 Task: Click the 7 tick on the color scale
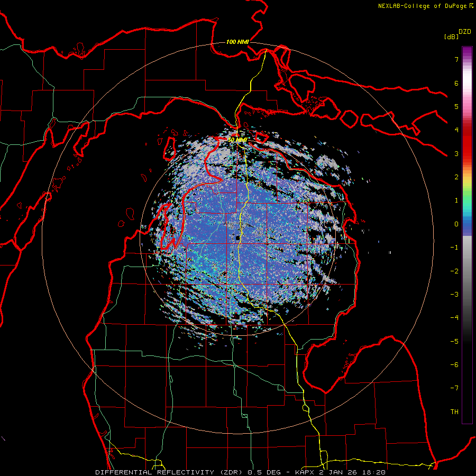(x=456, y=59)
